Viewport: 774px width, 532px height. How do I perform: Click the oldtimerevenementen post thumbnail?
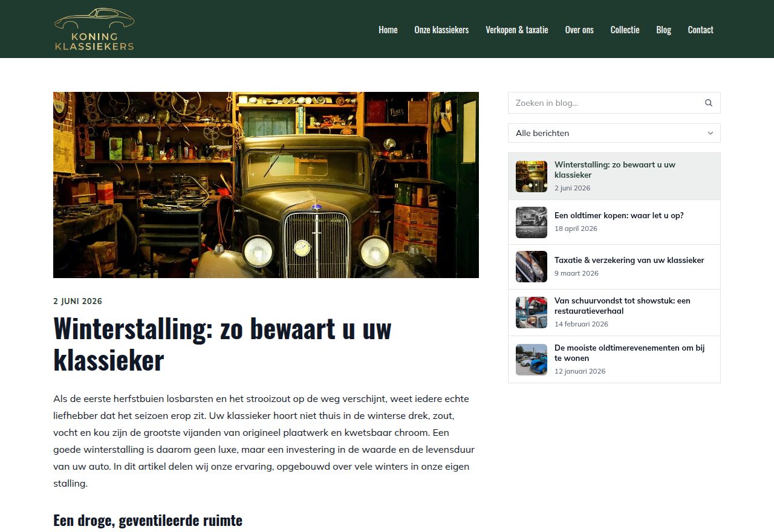pos(532,360)
